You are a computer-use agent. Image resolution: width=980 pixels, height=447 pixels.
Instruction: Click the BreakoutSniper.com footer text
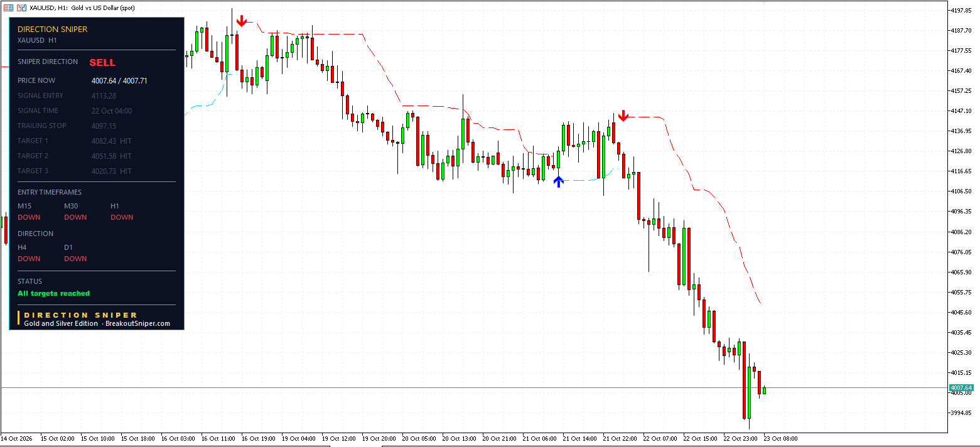point(137,324)
